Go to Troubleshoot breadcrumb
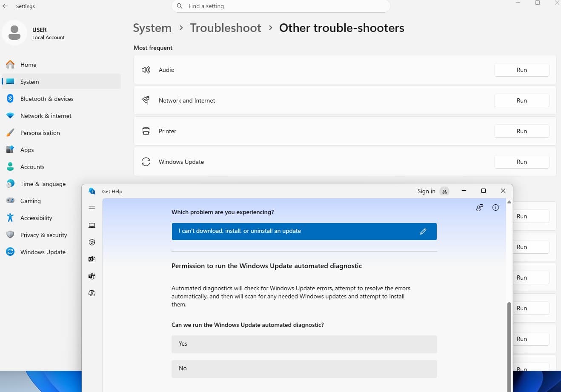 pyautogui.click(x=226, y=28)
